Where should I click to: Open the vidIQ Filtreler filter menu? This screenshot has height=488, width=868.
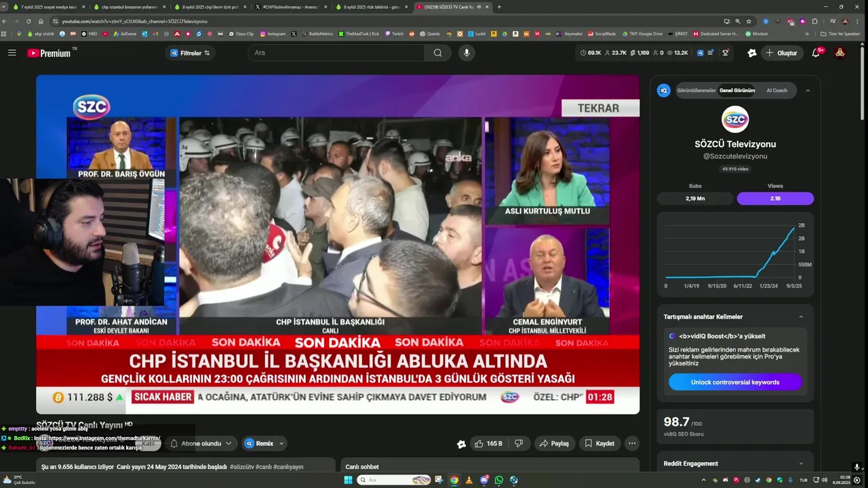coord(191,53)
